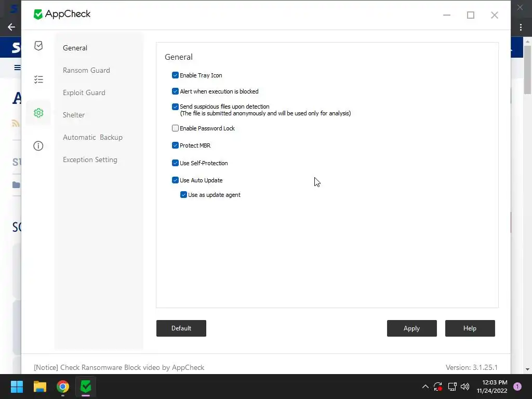Toggle Send suspicious files upon detection
532x399 pixels.
pyautogui.click(x=175, y=107)
